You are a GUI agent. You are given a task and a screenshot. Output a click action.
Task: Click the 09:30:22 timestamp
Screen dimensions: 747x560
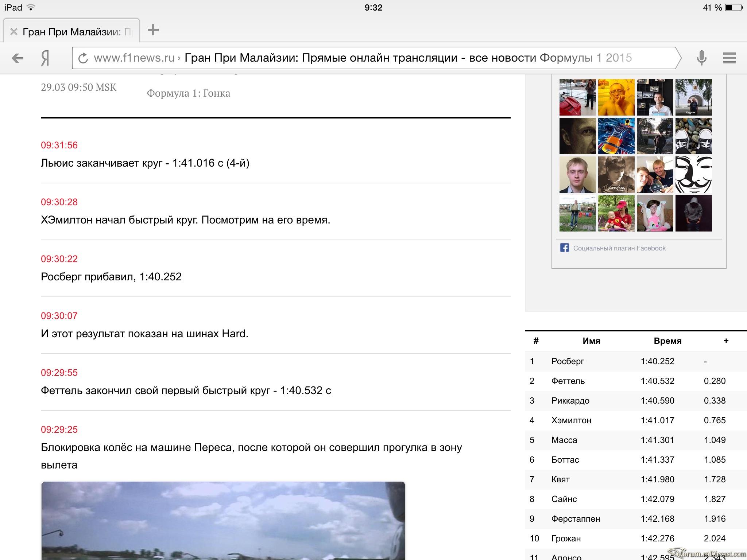tap(59, 259)
